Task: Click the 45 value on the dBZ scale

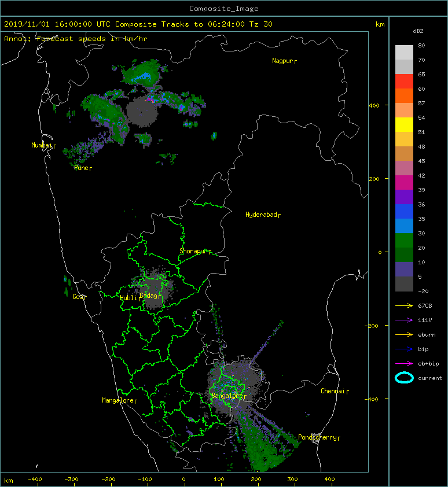Action: click(x=421, y=161)
